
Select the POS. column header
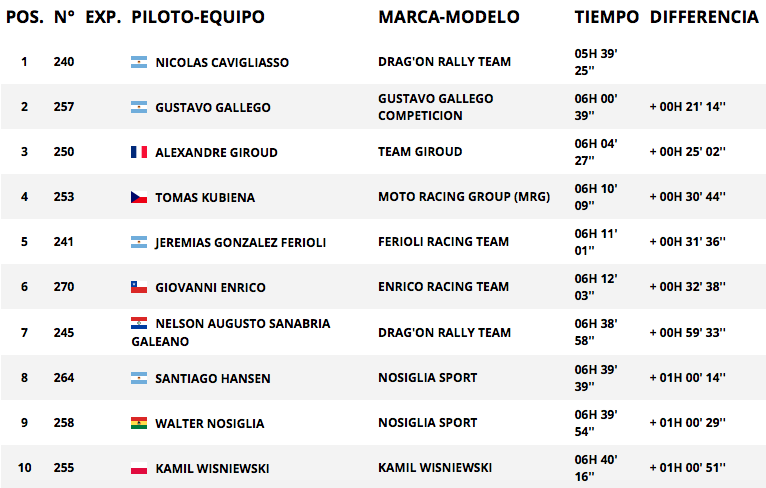(x=24, y=17)
